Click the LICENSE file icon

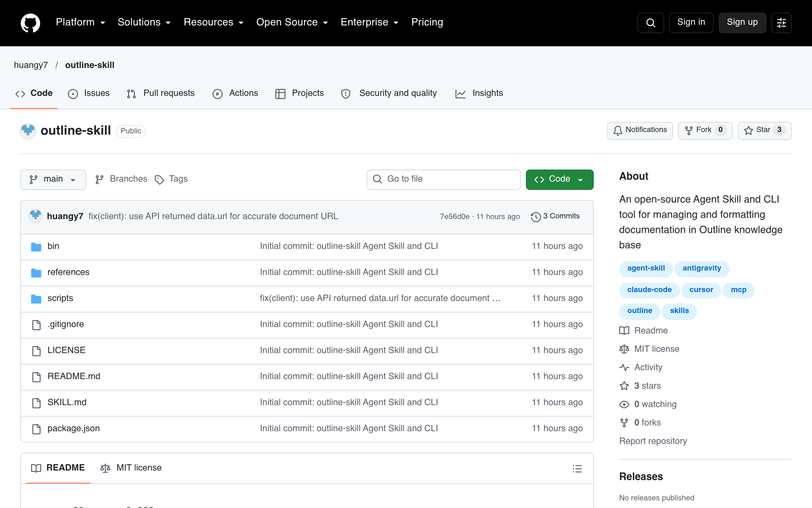pyautogui.click(x=36, y=351)
